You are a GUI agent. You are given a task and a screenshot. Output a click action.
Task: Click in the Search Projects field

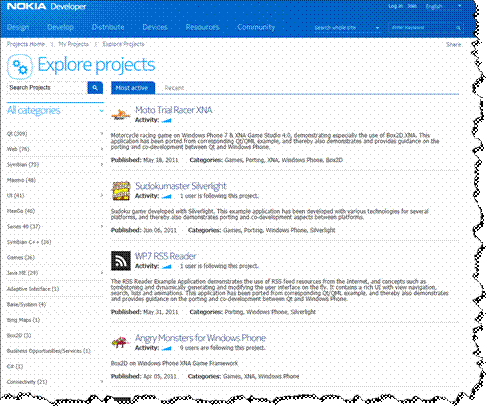coord(47,88)
